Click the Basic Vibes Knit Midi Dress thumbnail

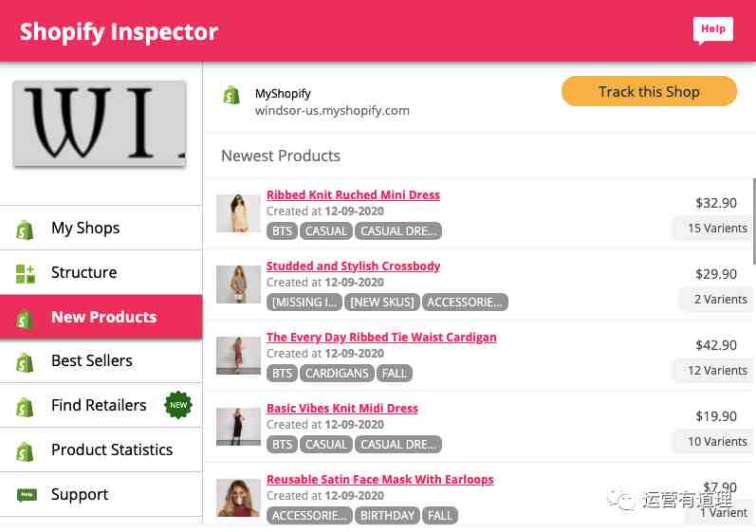(238, 427)
